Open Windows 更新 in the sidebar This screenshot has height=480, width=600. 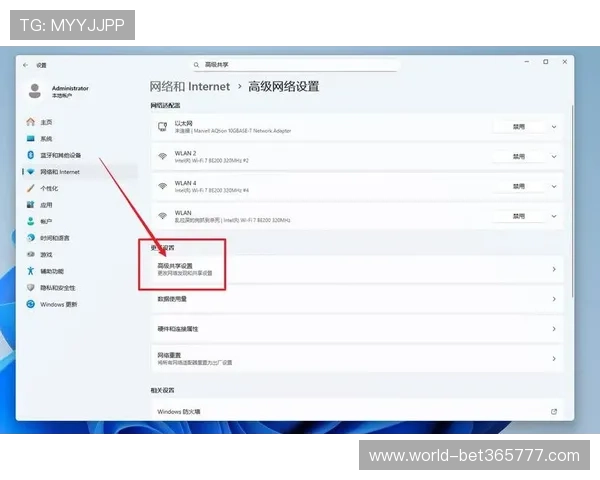pyautogui.click(x=80, y=304)
